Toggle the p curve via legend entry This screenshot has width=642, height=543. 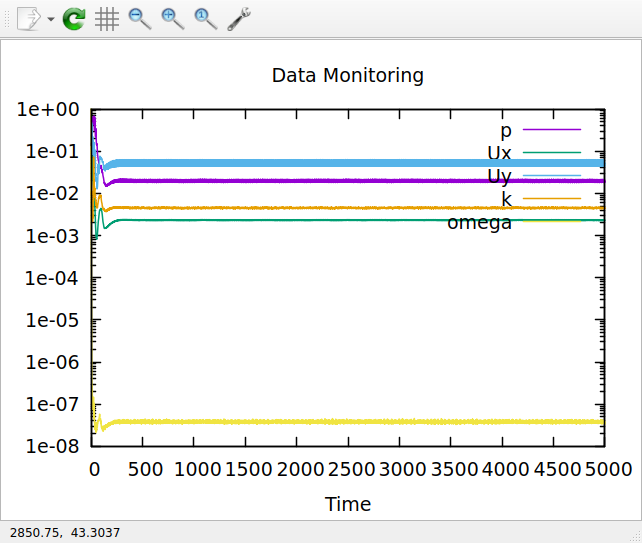click(506, 130)
